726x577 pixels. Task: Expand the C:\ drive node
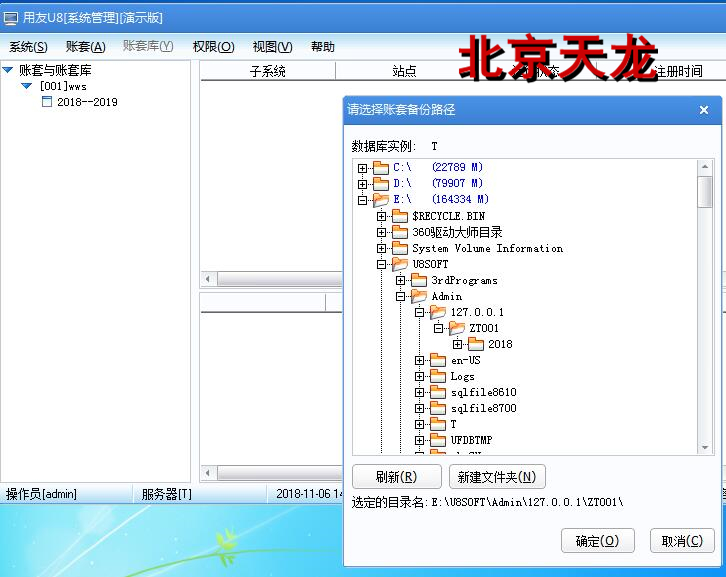[x=362, y=168]
